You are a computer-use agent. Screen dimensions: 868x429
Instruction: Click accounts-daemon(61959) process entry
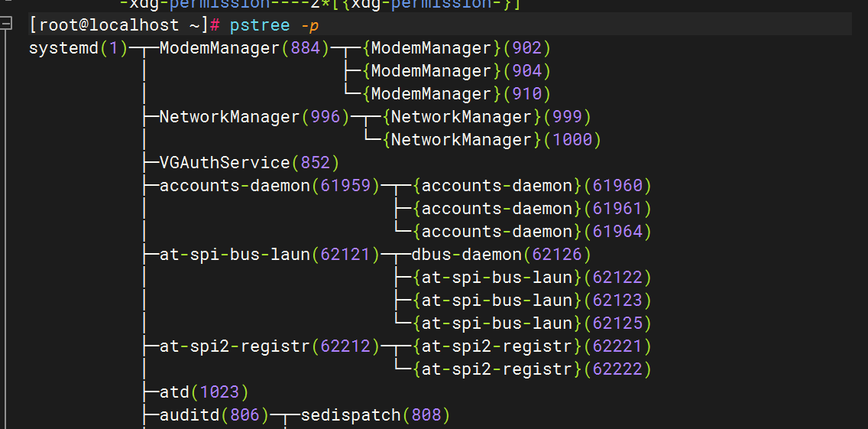[x=270, y=186]
